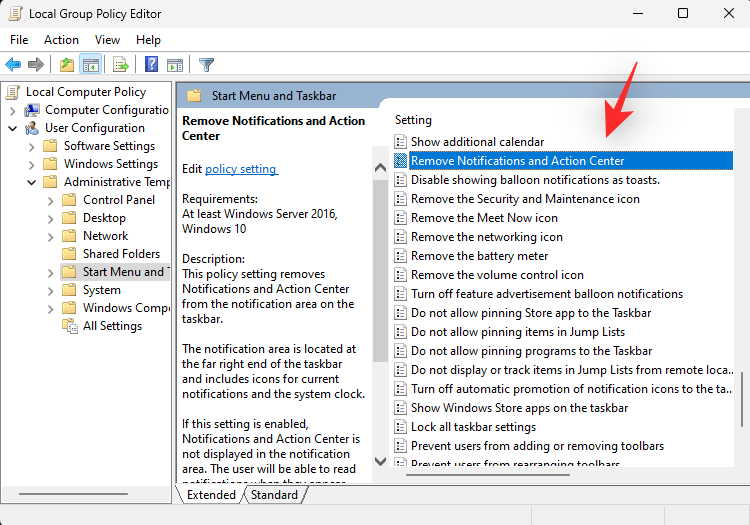Click the Up one level folder icon
The width and height of the screenshot is (750, 525).
[66, 64]
